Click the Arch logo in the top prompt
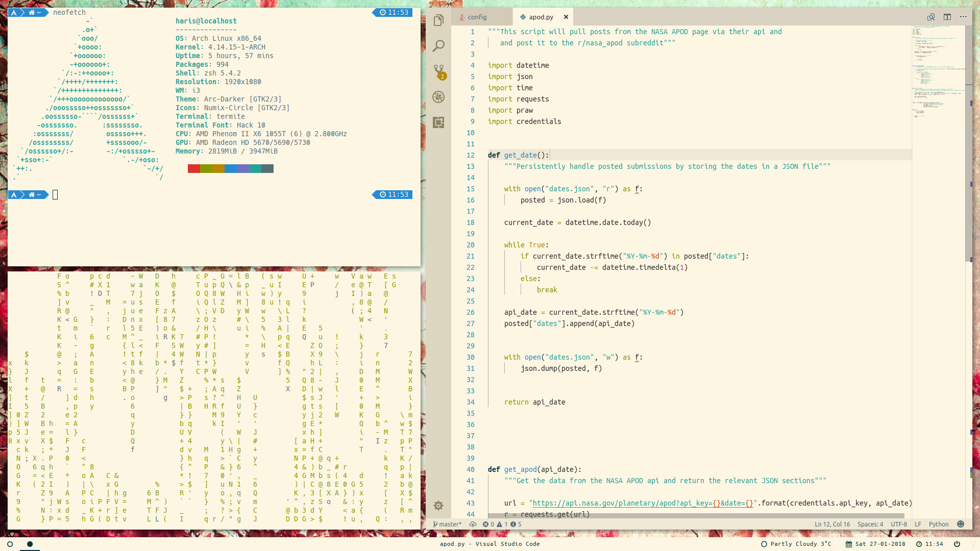The height and width of the screenshot is (551, 980). point(14,12)
